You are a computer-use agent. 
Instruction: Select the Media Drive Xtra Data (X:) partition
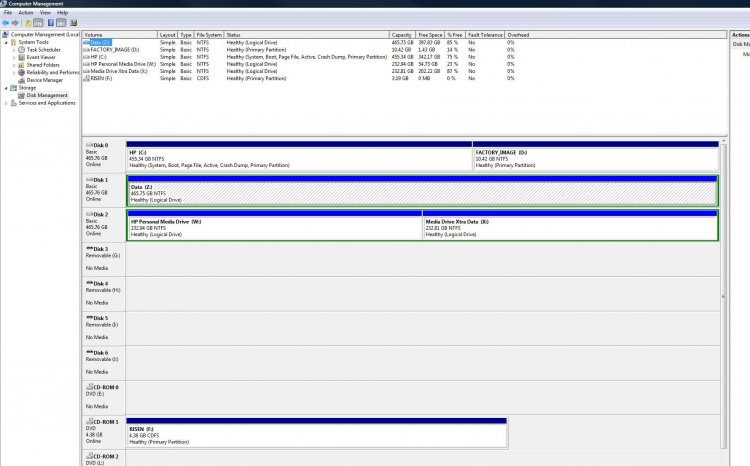(569, 227)
